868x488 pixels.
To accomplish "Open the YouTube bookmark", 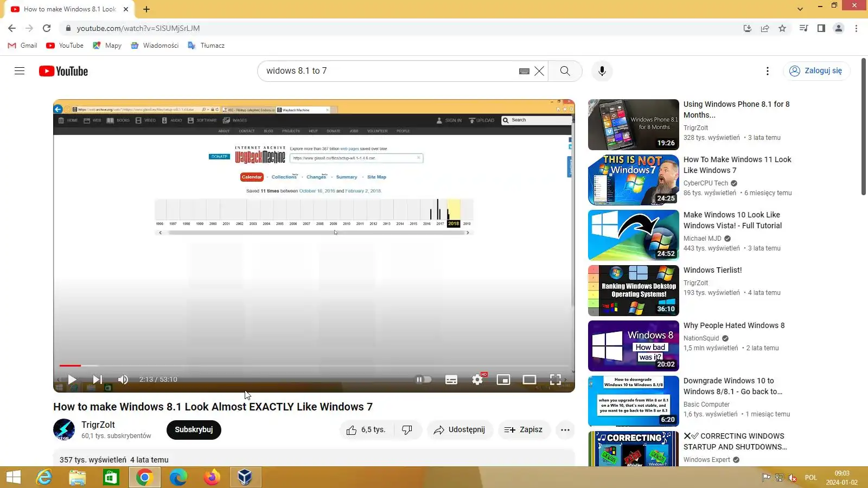I will click(65, 46).
